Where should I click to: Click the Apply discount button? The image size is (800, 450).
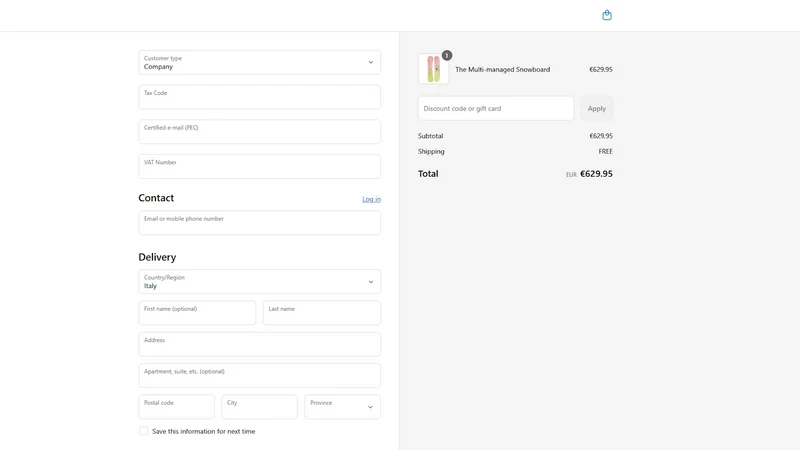coord(596,108)
